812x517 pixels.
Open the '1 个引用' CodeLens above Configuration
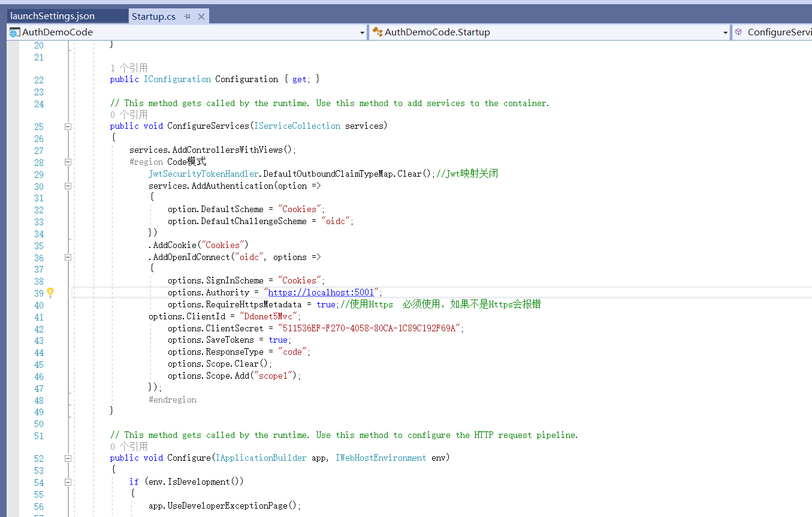point(129,68)
